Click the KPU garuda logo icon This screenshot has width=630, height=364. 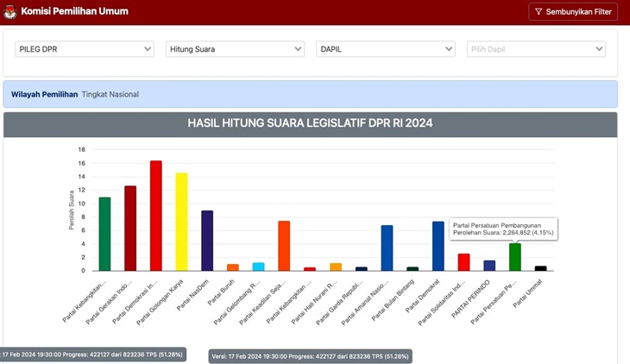point(10,11)
